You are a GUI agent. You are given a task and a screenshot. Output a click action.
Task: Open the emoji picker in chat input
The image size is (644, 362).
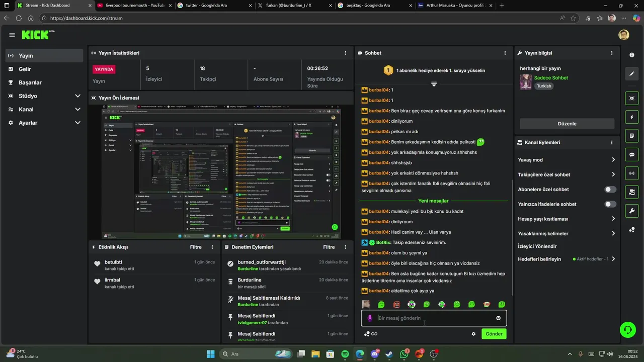[499, 318]
